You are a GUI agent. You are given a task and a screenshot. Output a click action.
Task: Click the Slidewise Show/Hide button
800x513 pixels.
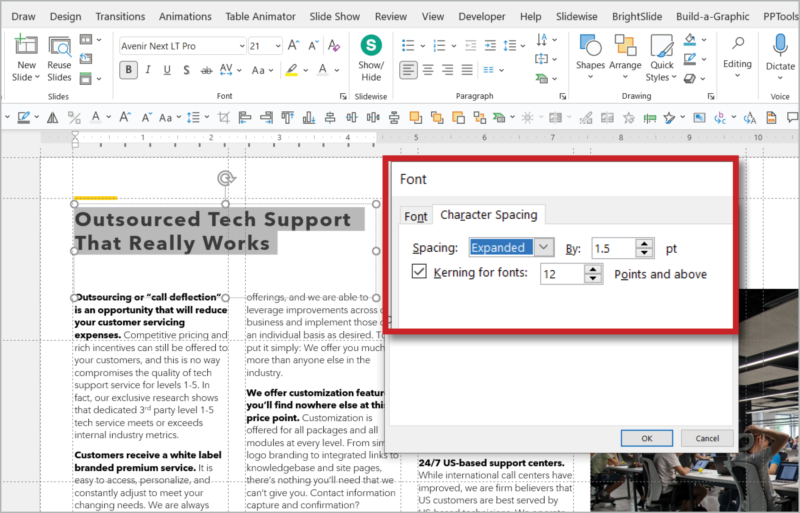[x=371, y=59]
